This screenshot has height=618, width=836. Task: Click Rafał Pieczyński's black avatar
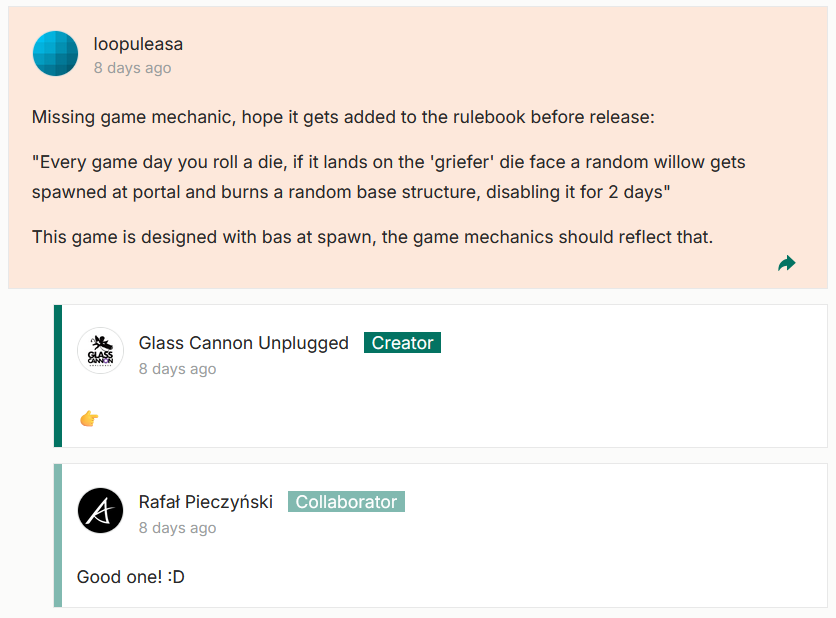click(x=100, y=510)
